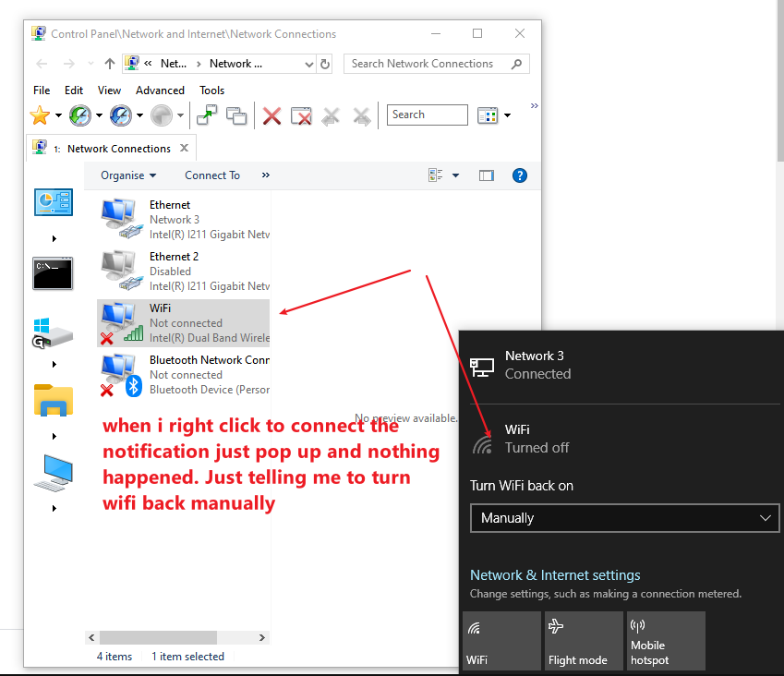784x676 pixels.
Task: Click Connect To in command bar
Action: point(212,175)
